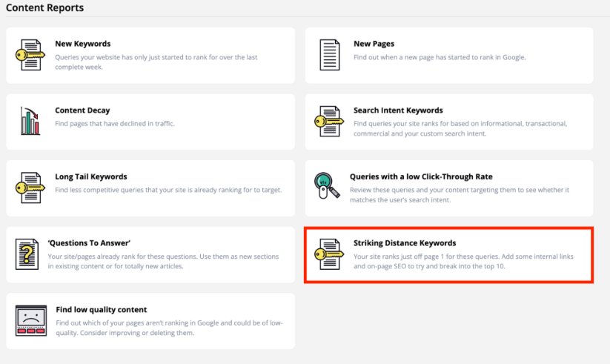
Task: Open the Find low quality content report
Action: coord(102,309)
